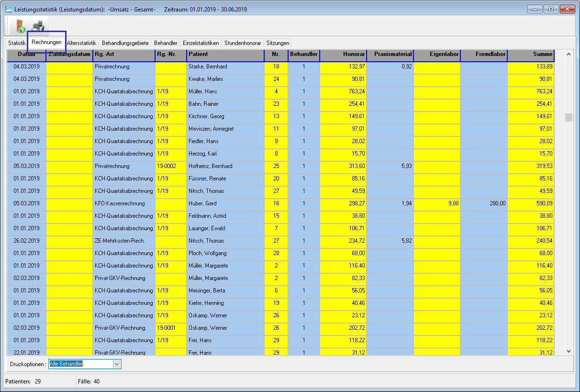Image resolution: width=580 pixels, height=392 pixels.
Task: Click the Summe column header
Action: [530, 55]
